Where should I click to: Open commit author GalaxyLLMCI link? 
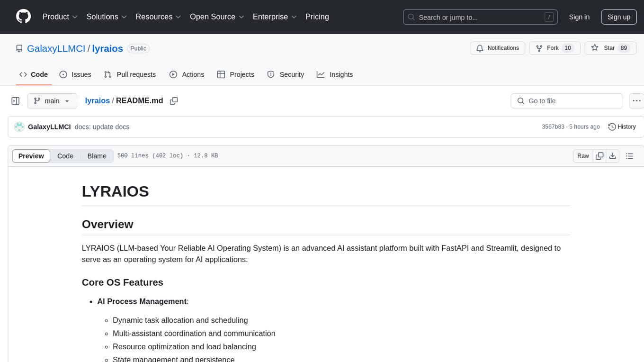[x=49, y=127]
